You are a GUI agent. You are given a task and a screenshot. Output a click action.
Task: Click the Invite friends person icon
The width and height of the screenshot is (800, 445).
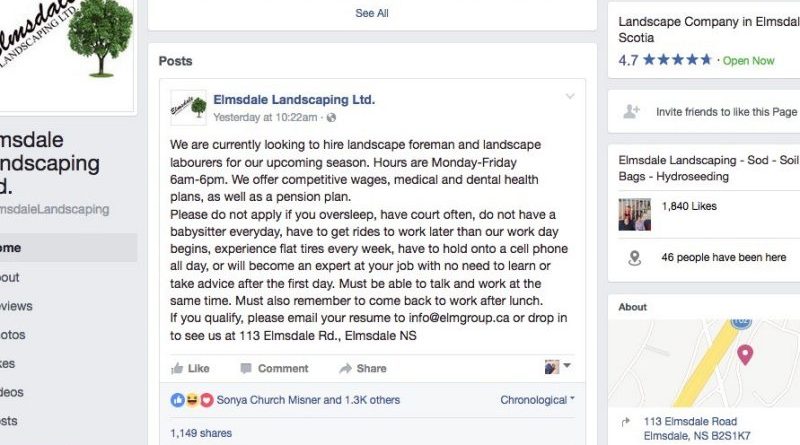[x=631, y=112]
